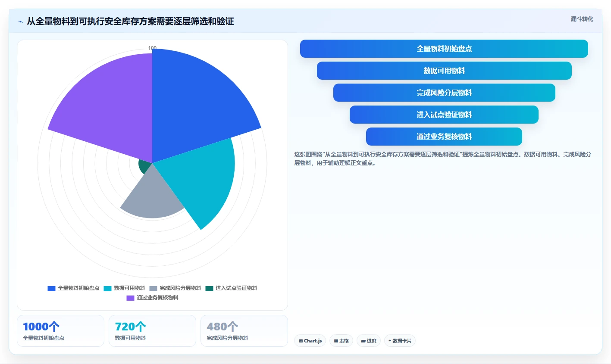Click the 进度 tag chip
611x364 pixels.
(369, 341)
